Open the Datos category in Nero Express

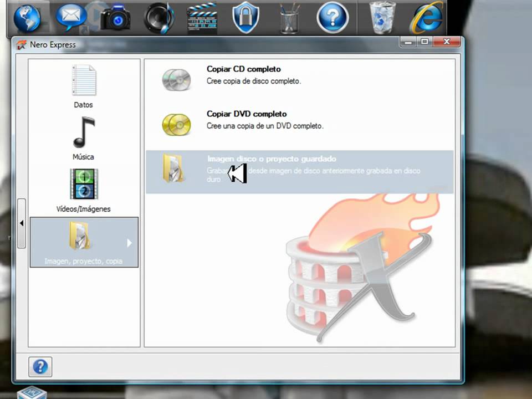pyautogui.click(x=84, y=86)
